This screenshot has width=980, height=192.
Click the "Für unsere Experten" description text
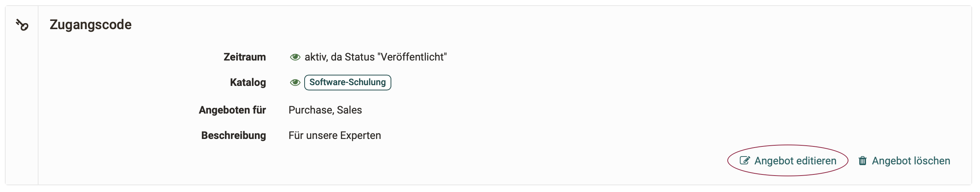coord(335,136)
